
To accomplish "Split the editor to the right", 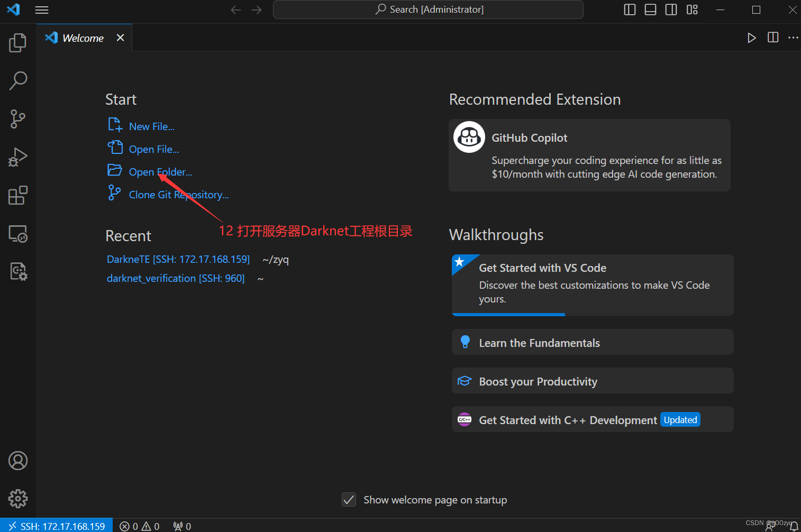I will click(773, 38).
